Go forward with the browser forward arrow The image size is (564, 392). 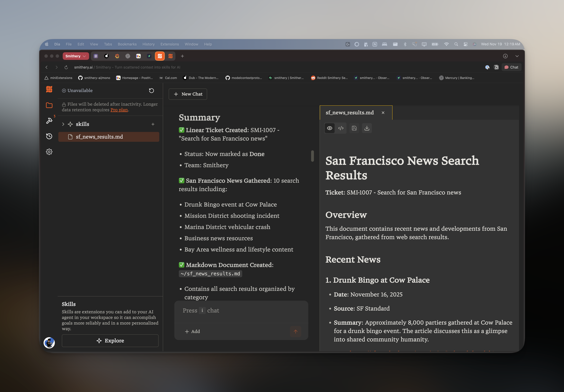coord(57,67)
